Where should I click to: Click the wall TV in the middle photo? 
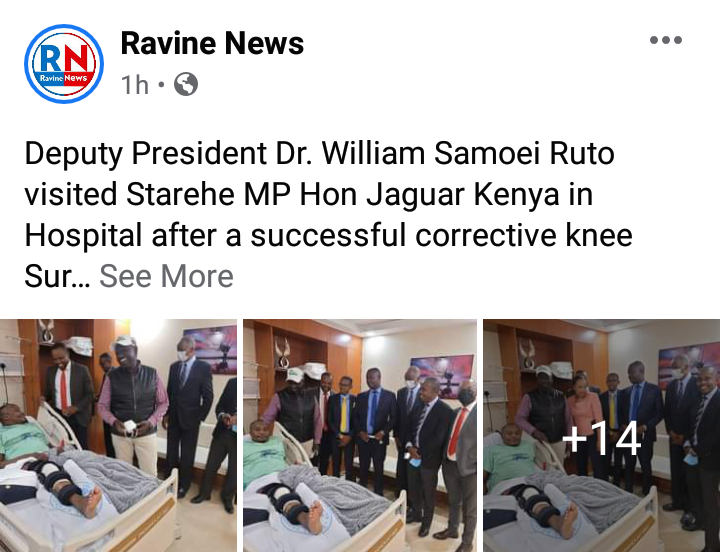coord(442,373)
